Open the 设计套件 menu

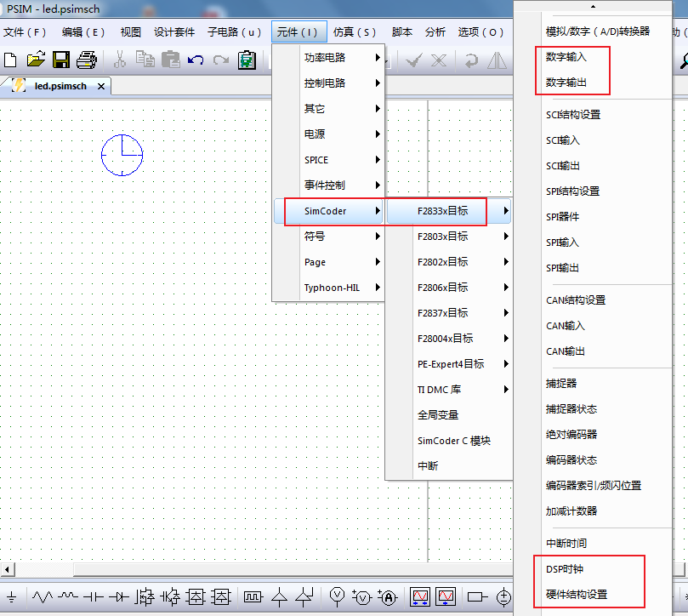(x=174, y=32)
